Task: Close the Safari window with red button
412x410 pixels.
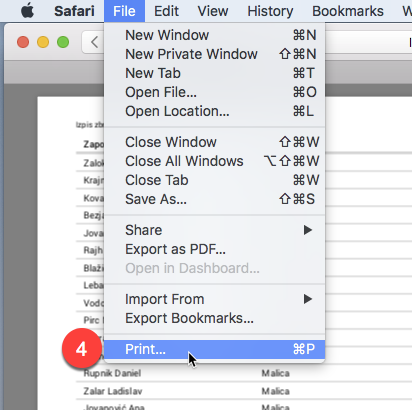Action: pos(23,42)
